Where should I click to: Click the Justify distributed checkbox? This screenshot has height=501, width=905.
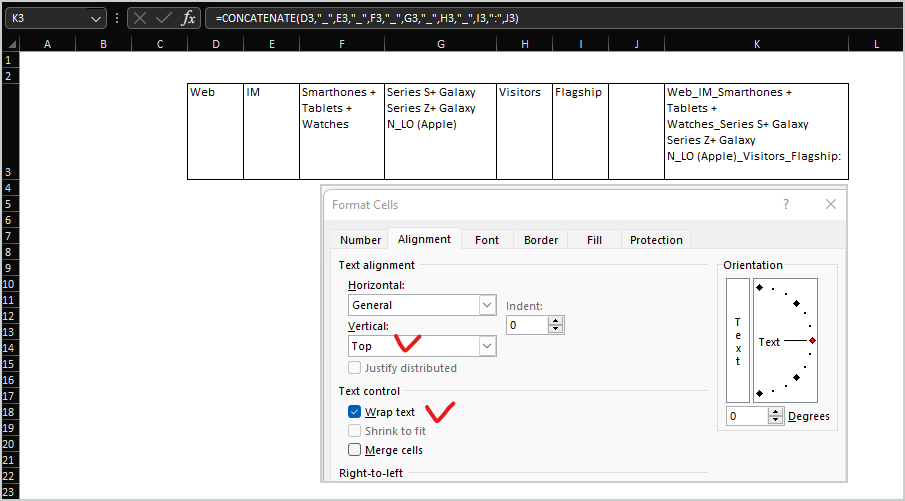click(354, 368)
